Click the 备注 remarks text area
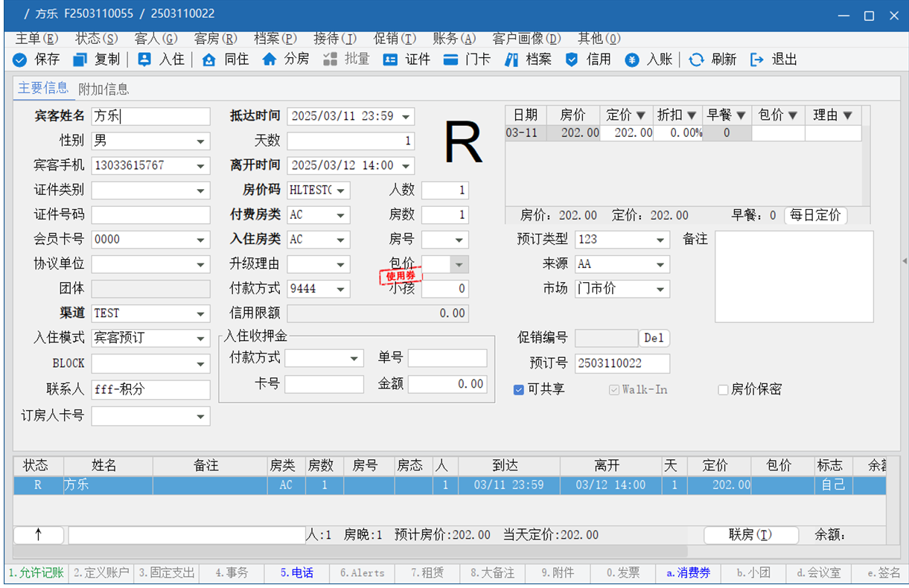This screenshot has height=588, width=909. tap(794, 277)
